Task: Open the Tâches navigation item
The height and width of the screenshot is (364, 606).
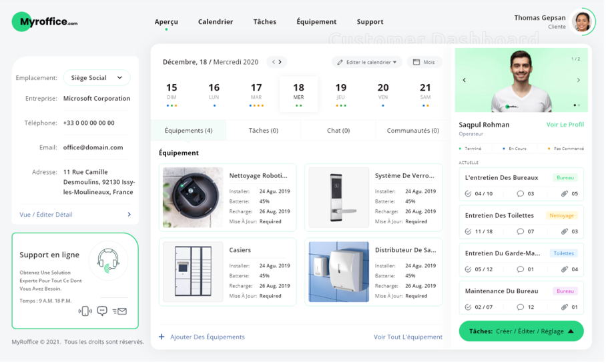Action: pos(265,22)
